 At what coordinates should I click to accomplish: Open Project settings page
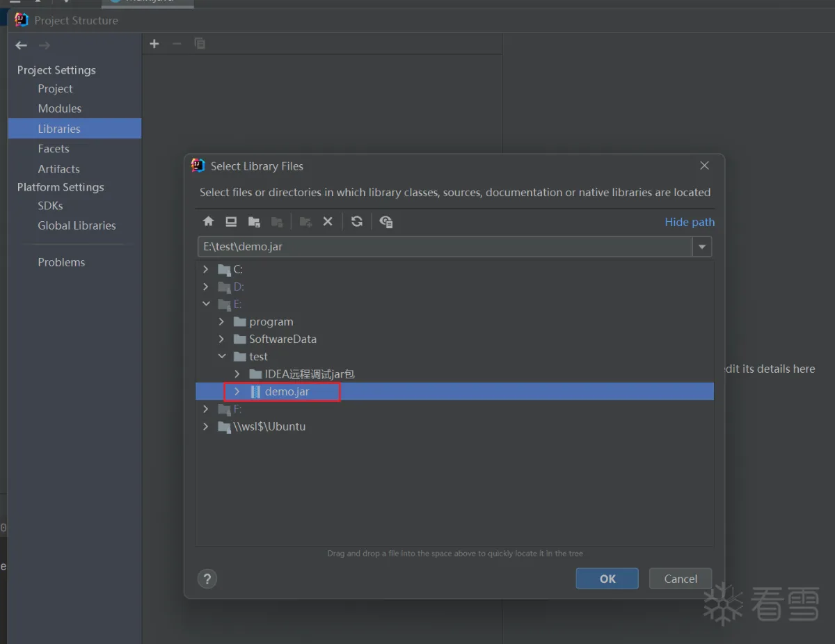pyautogui.click(x=55, y=89)
